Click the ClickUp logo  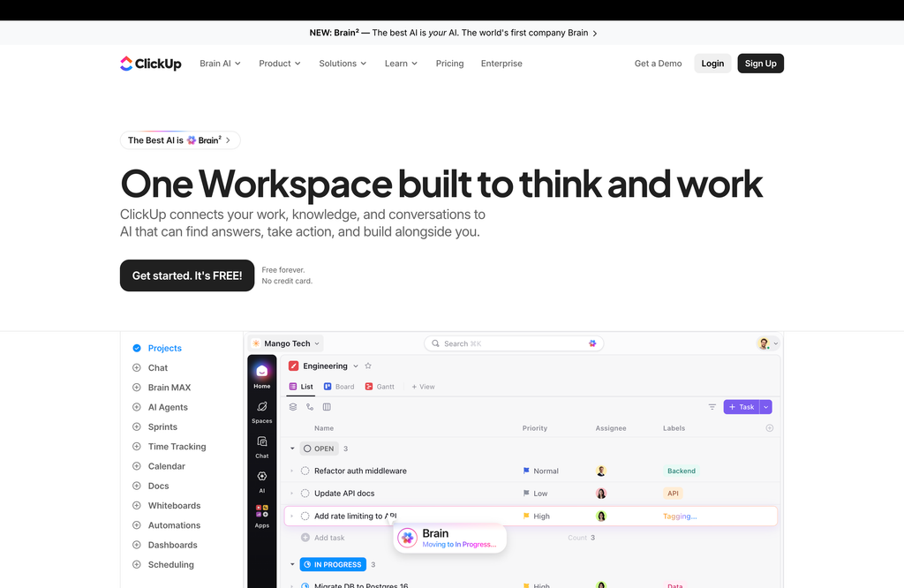click(150, 64)
